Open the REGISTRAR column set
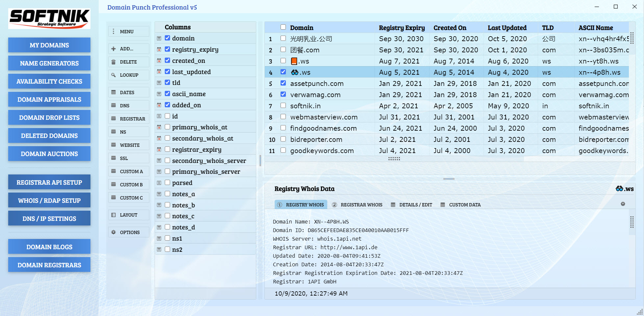Image resolution: width=644 pixels, height=316 pixels. coord(128,119)
